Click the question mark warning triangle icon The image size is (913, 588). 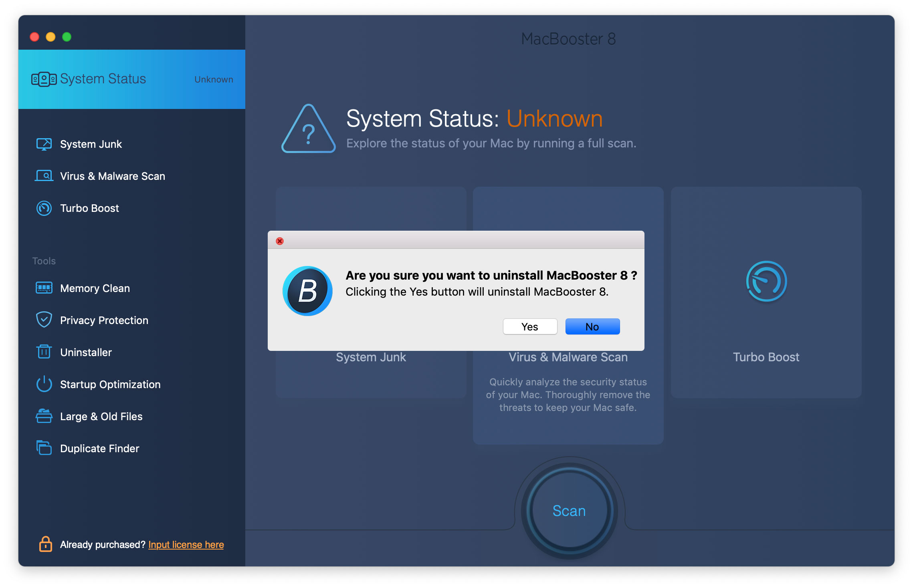point(309,129)
